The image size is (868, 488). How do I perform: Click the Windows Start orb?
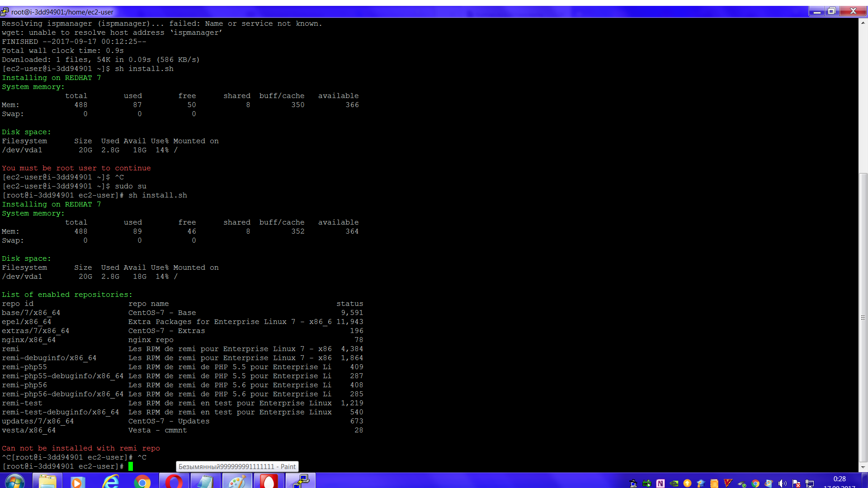15,482
